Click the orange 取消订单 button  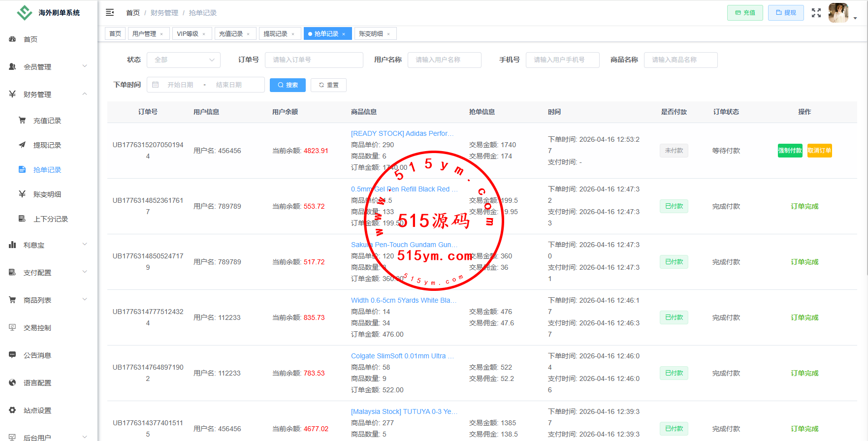click(x=819, y=151)
